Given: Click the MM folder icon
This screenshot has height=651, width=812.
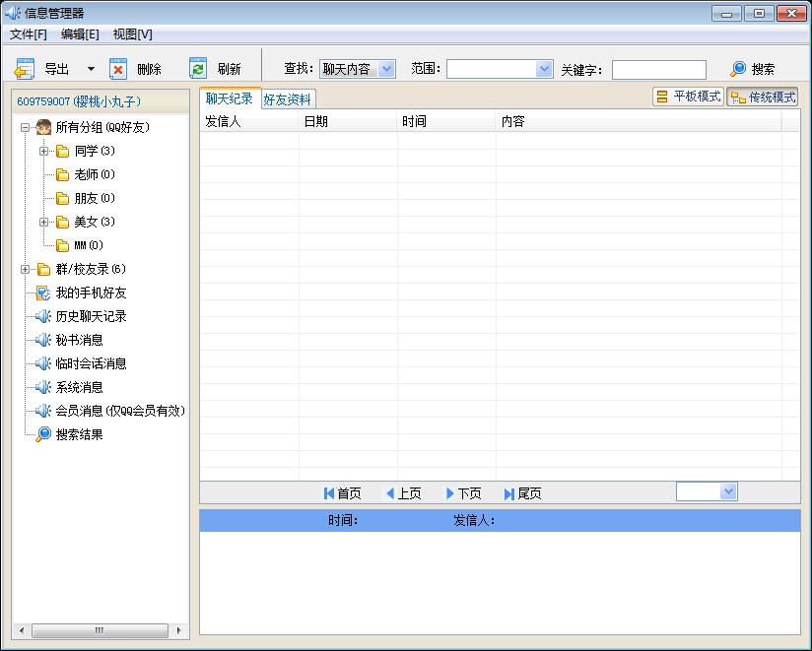Looking at the screenshot, I should click(62, 245).
